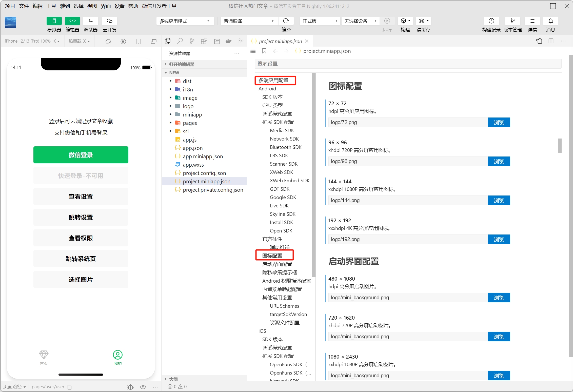This screenshot has width=573, height=392.
Task: Collapse the sidebar panel icon
Action: (241, 41)
